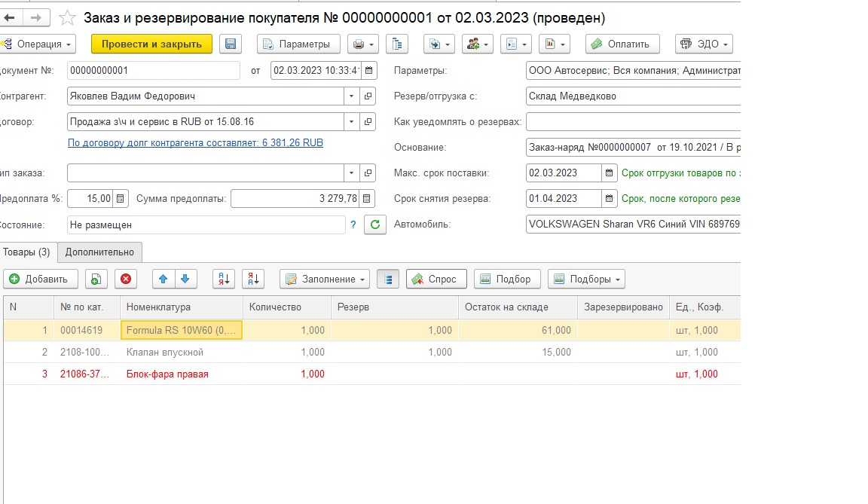Click the Как уведомлять о резервах field
Image resolution: width=868 pixels, height=504 pixels.
click(x=633, y=122)
